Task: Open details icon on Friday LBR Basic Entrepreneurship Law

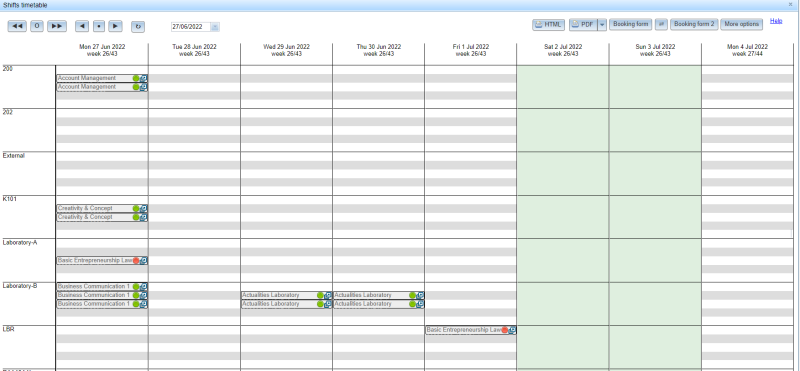Action: pos(513,330)
